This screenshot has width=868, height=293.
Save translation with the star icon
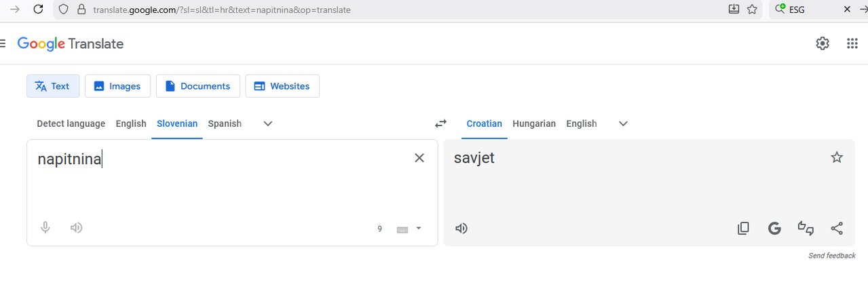837,157
